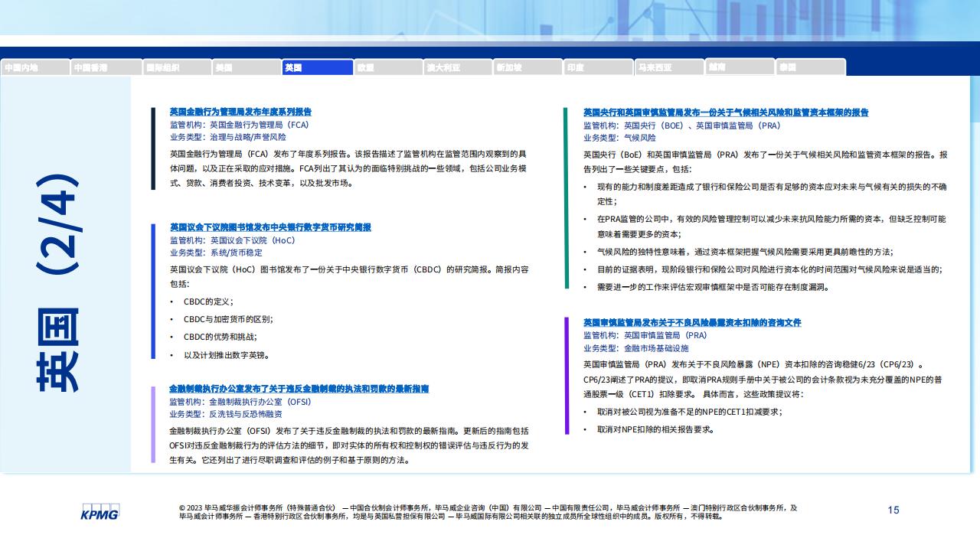The width and height of the screenshot is (980, 551).
Task: Open link on 不良风险暴露资本扣除 consultation
Action: [x=692, y=323]
